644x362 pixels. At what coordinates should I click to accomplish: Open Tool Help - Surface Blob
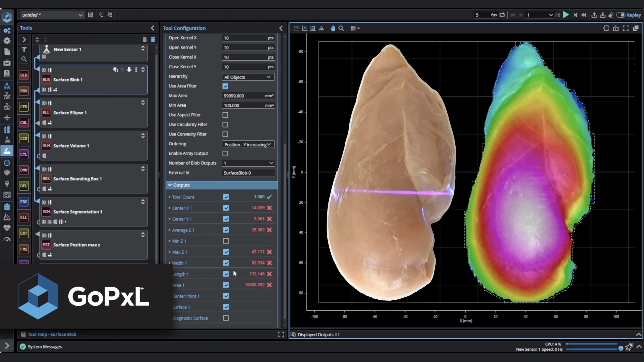click(52, 334)
